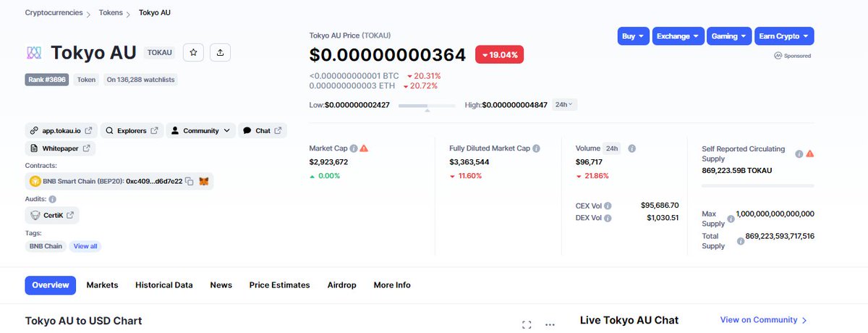Open the Earn Crypto dropdown

tap(784, 36)
